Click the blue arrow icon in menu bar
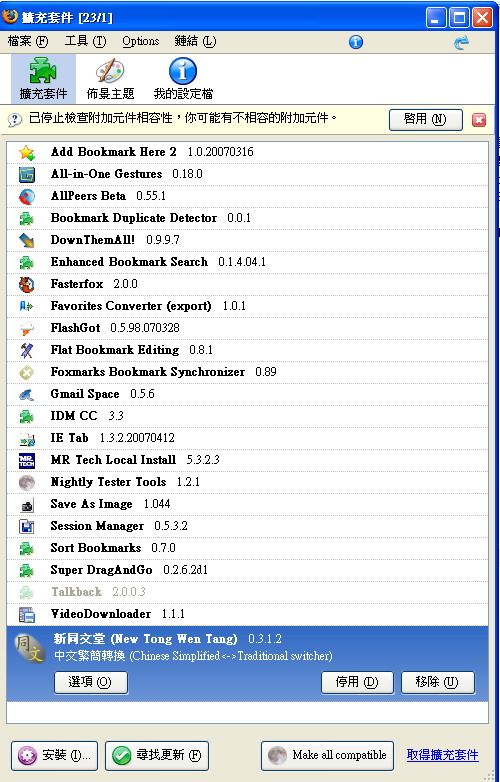Viewport: 500px width, 782px height. [462, 42]
